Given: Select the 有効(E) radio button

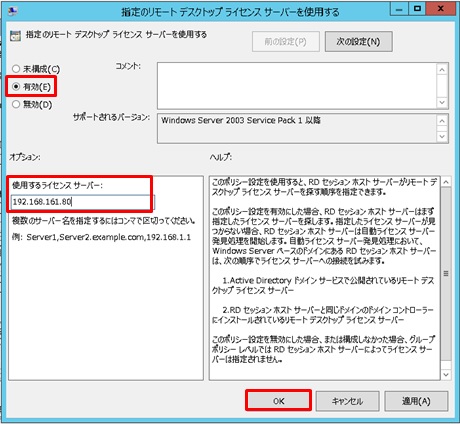Looking at the screenshot, I should [16, 87].
